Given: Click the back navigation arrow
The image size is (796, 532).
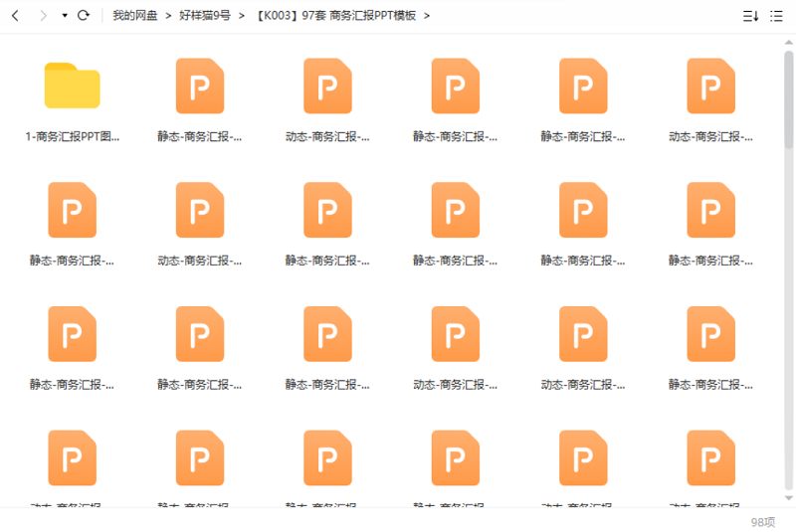Looking at the screenshot, I should tap(15, 16).
